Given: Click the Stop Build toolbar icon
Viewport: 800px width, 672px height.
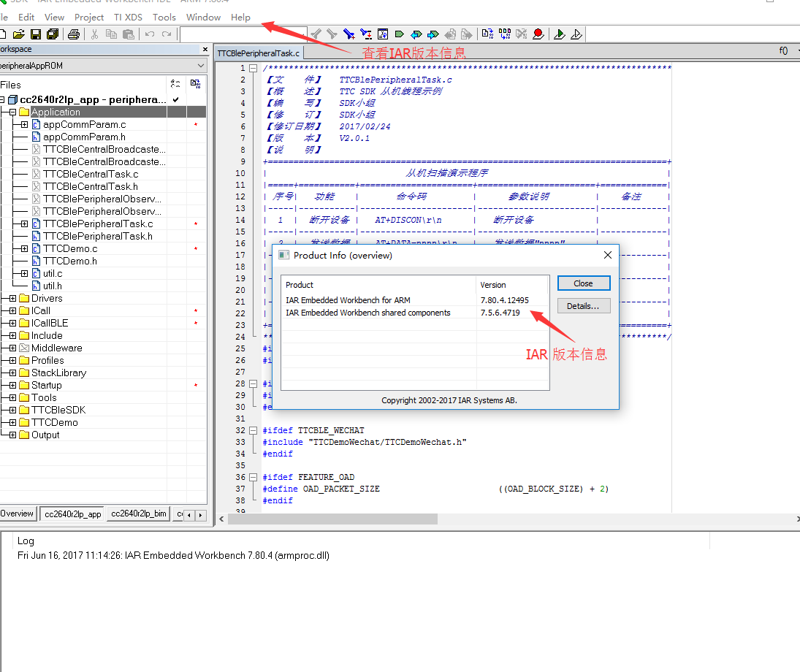Looking at the screenshot, I should click(522, 34).
